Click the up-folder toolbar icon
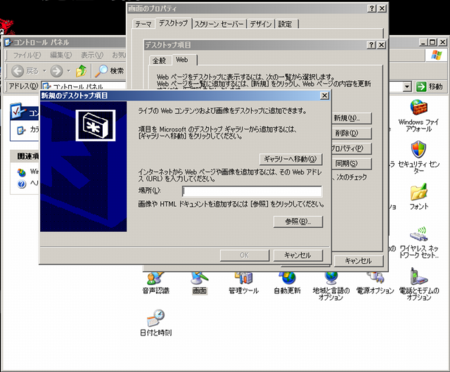 (x=81, y=71)
